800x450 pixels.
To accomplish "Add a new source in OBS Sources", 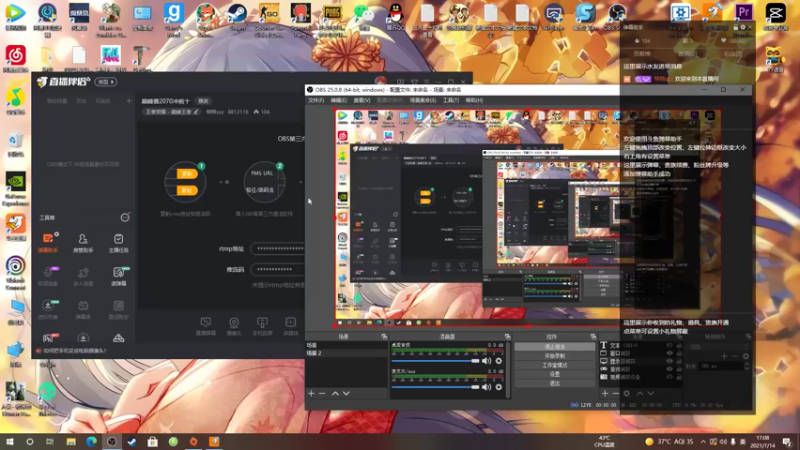I will [x=605, y=393].
